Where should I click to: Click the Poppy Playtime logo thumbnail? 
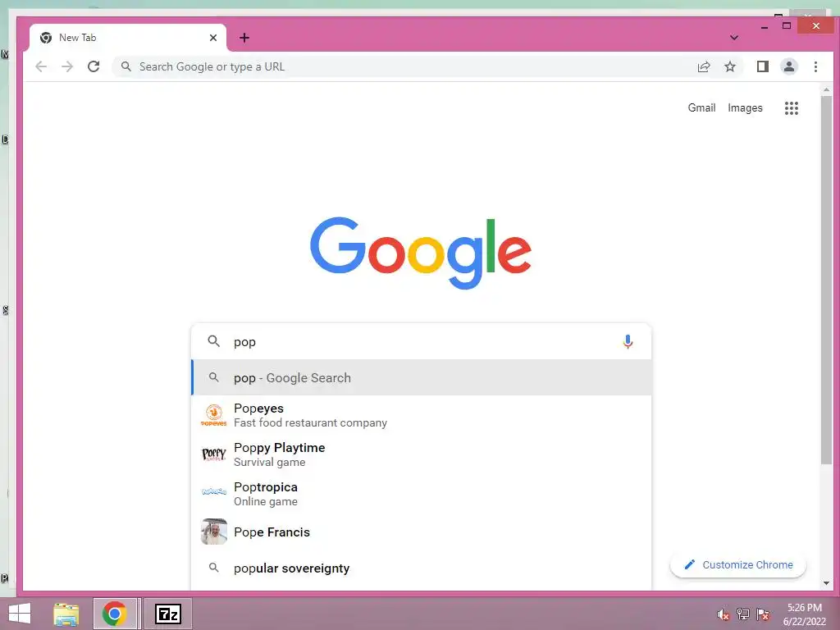point(214,454)
